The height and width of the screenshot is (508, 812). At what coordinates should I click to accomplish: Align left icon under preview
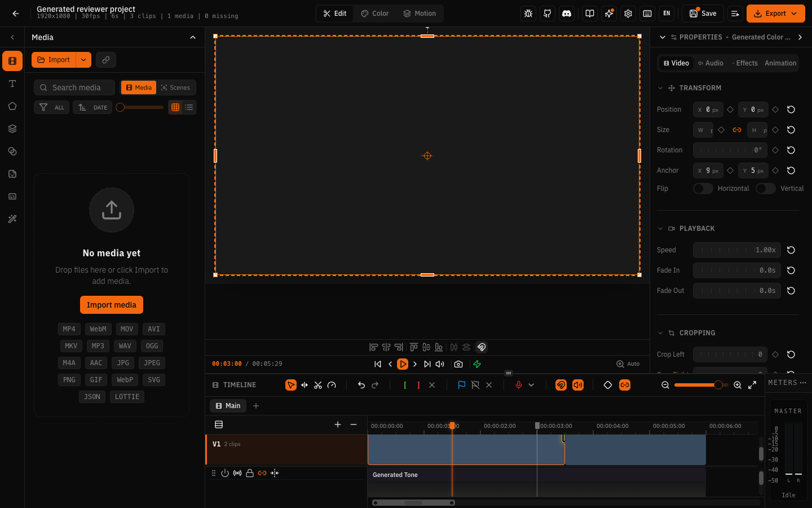[373, 347]
